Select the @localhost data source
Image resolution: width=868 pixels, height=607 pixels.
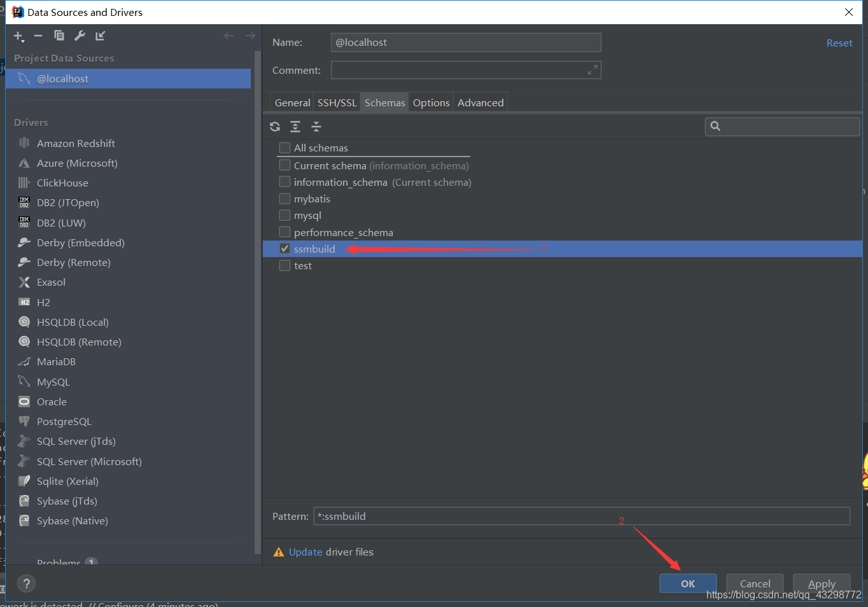128,78
